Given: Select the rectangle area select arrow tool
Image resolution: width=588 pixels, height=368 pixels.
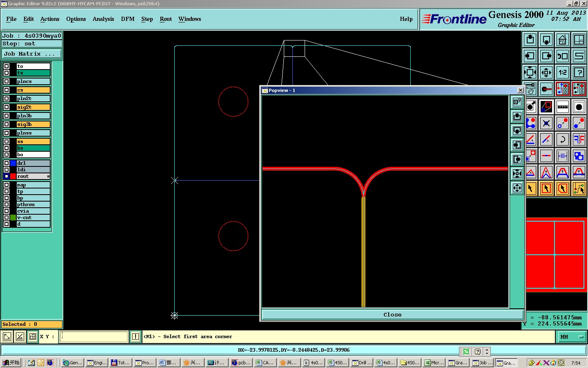Looking at the screenshot, I should pyautogui.click(x=546, y=188).
